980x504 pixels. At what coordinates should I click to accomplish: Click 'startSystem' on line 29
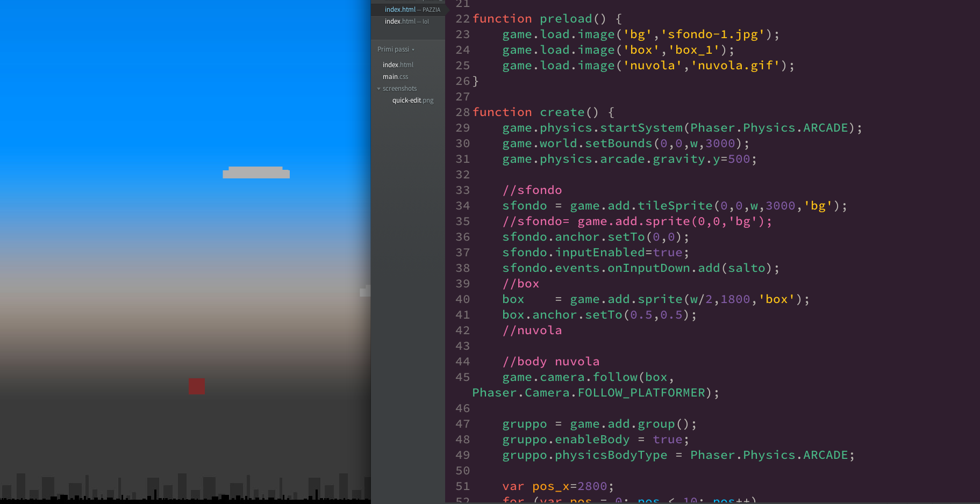[641, 128]
